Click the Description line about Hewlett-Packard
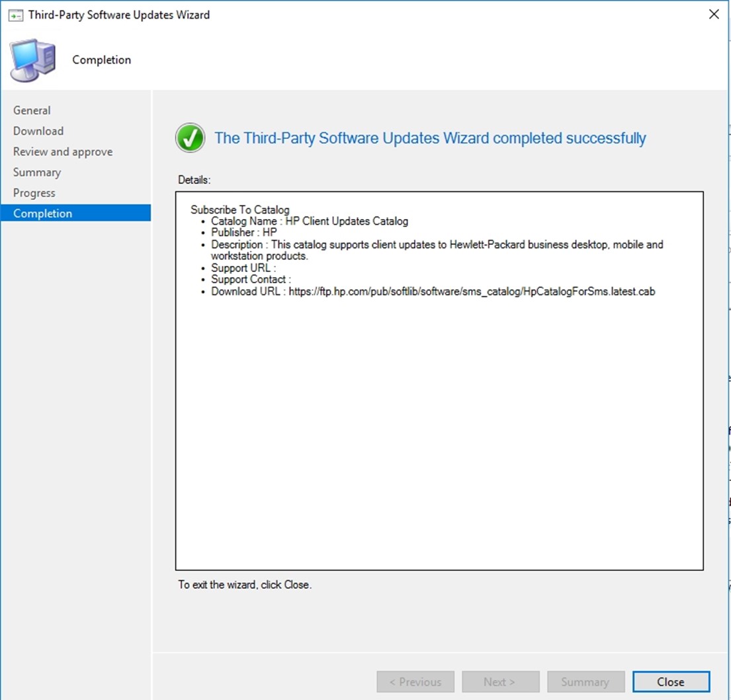The image size is (731, 700). coord(437,250)
